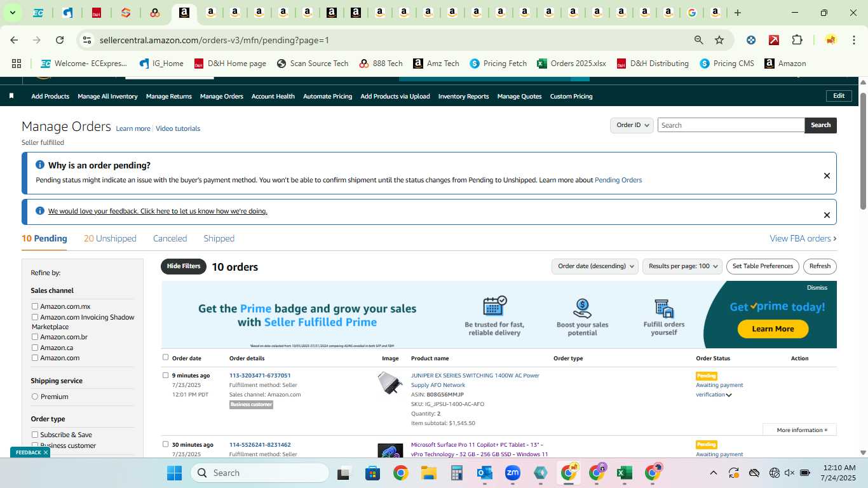
Task: Go back with the browser back arrow
Action: 14,40
